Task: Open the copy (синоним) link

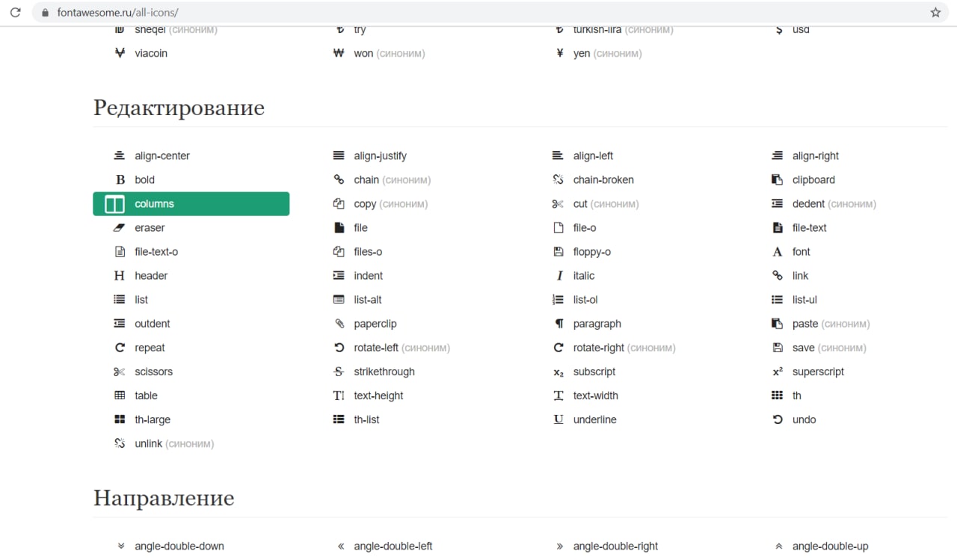Action: pos(391,203)
